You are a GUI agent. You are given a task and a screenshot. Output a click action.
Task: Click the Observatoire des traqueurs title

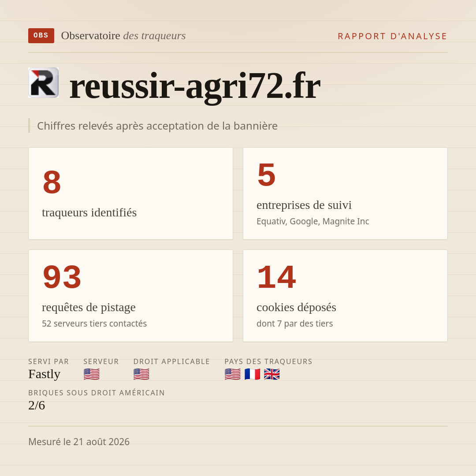point(123,36)
